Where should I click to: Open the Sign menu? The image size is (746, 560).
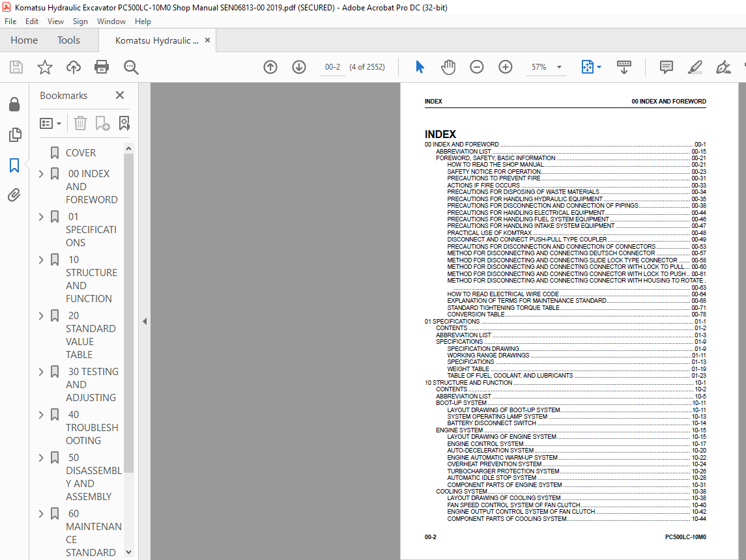(x=80, y=21)
